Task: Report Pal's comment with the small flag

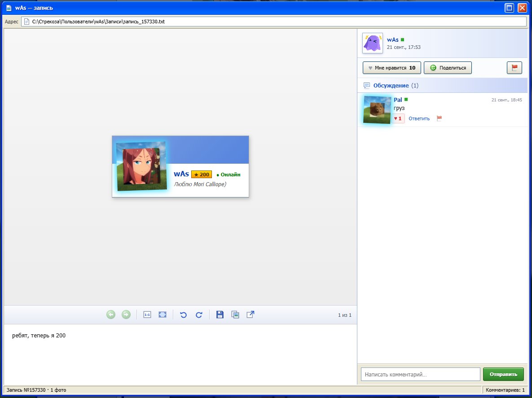Action: [x=440, y=118]
